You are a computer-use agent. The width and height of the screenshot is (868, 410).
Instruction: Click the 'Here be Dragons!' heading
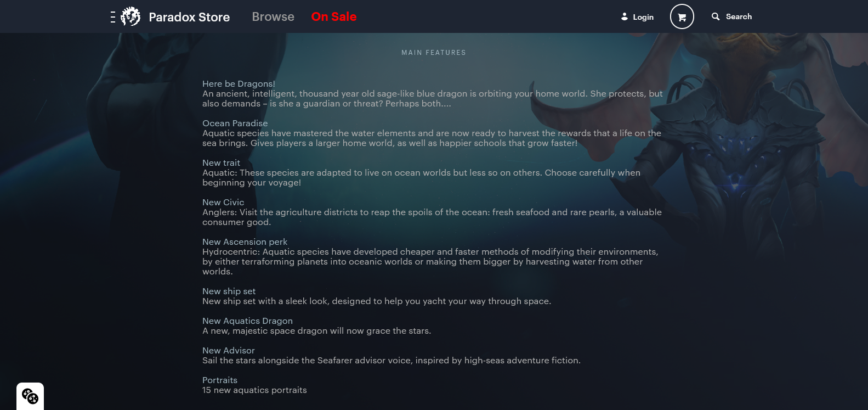[x=239, y=83]
